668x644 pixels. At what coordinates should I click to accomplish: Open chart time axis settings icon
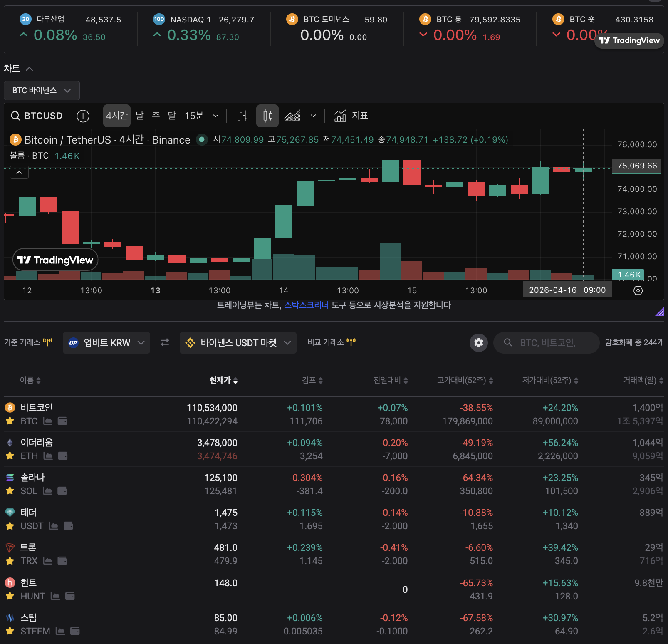638,290
